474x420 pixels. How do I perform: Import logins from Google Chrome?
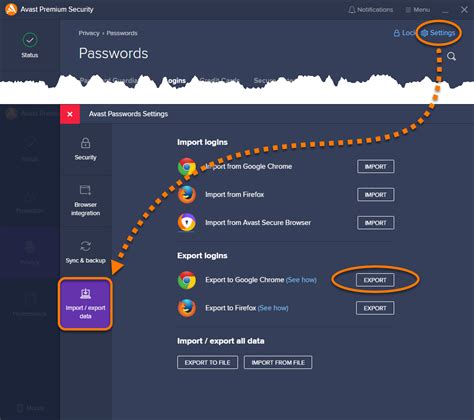point(376,167)
